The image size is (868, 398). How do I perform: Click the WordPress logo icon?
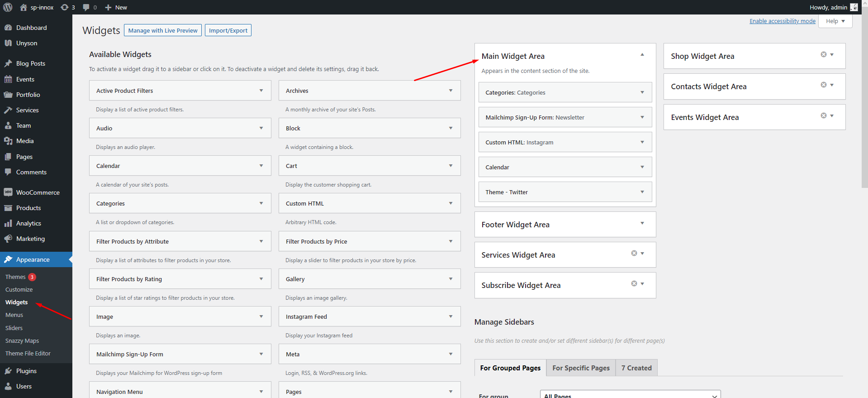coord(8,7)
